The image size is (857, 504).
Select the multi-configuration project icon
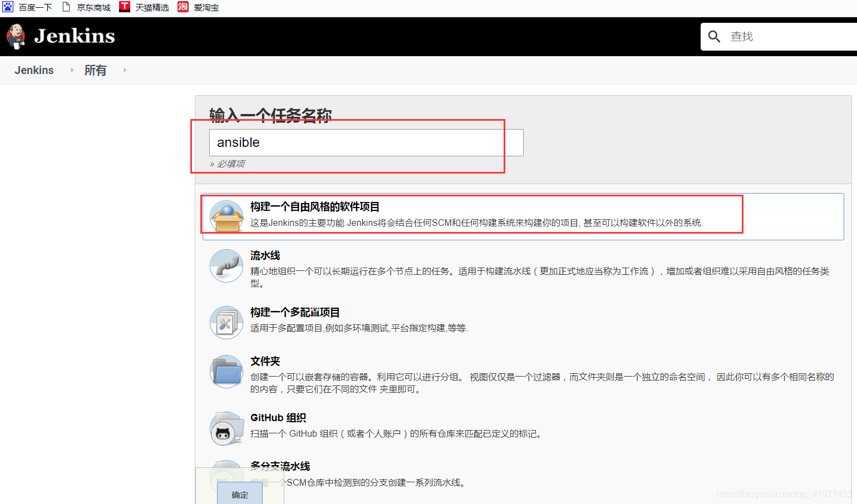(226, 323)
